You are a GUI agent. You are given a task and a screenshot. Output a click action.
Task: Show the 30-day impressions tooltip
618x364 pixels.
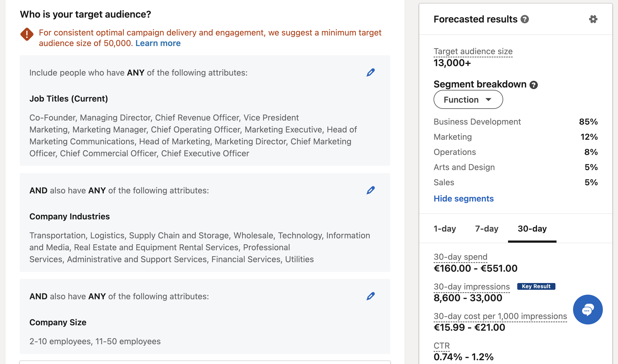[471, 286]
